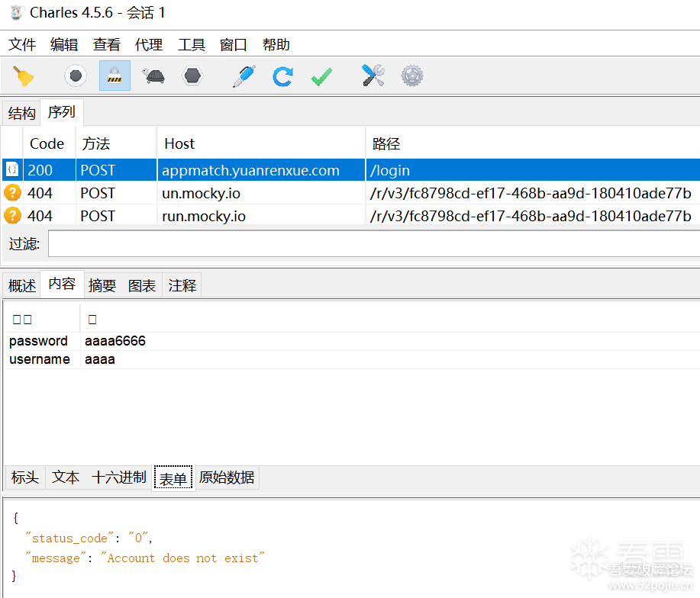Toggle recording with the record button icon

click(76, 76)
